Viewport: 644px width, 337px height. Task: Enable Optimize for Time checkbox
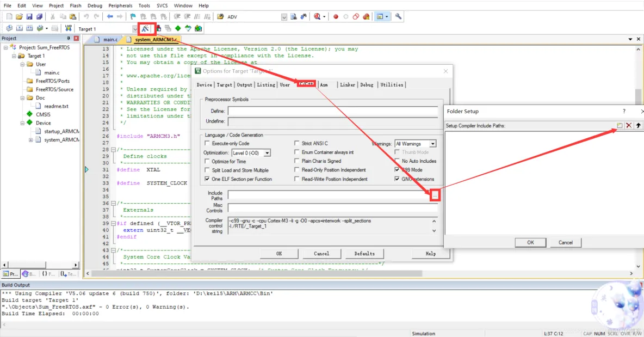click(207, 161)
